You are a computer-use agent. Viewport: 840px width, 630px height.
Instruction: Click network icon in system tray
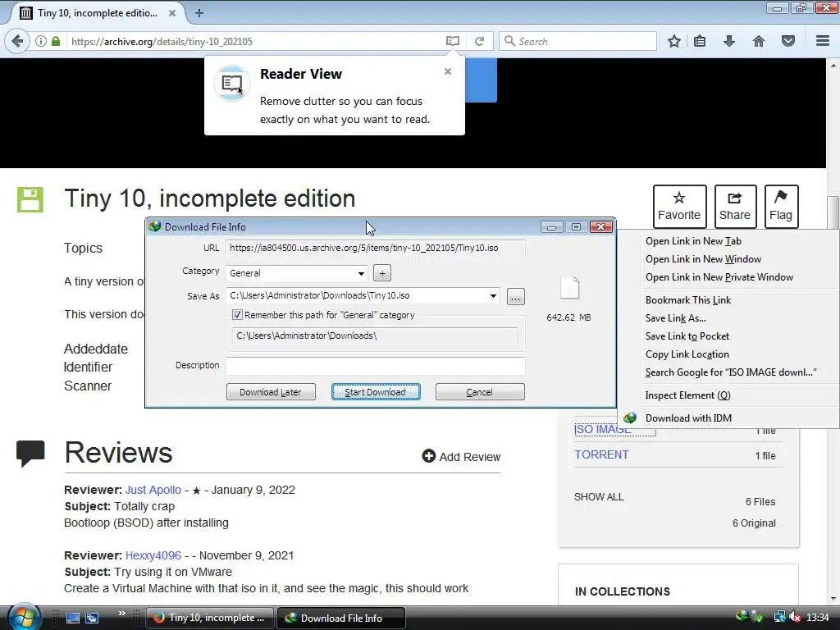tap(779, 618)
